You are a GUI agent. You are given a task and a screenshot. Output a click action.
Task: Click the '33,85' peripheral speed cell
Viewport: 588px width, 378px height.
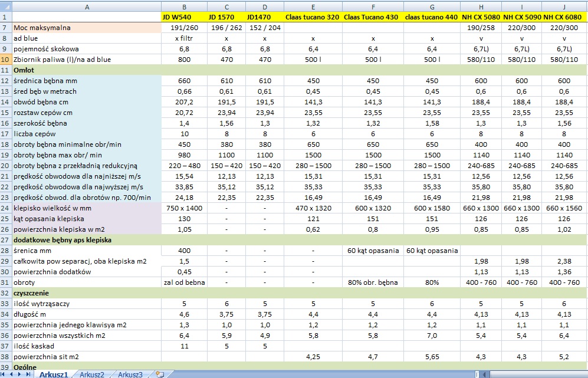pos(184,187)
